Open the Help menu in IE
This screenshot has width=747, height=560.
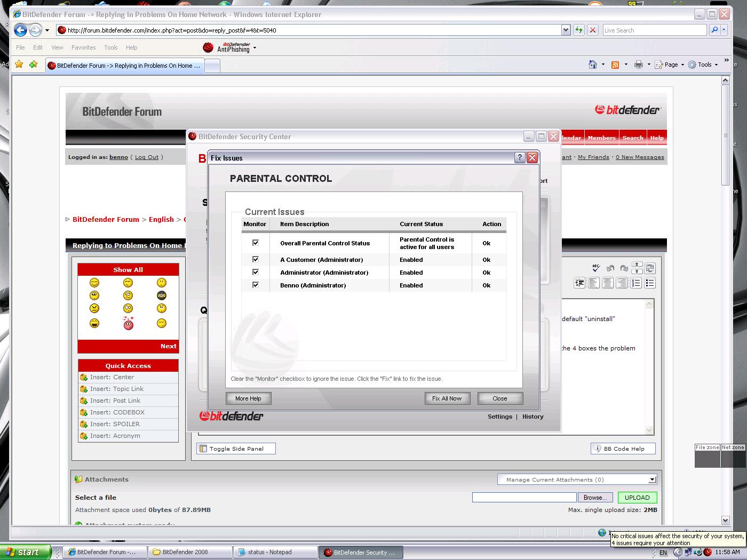[131, 47]
